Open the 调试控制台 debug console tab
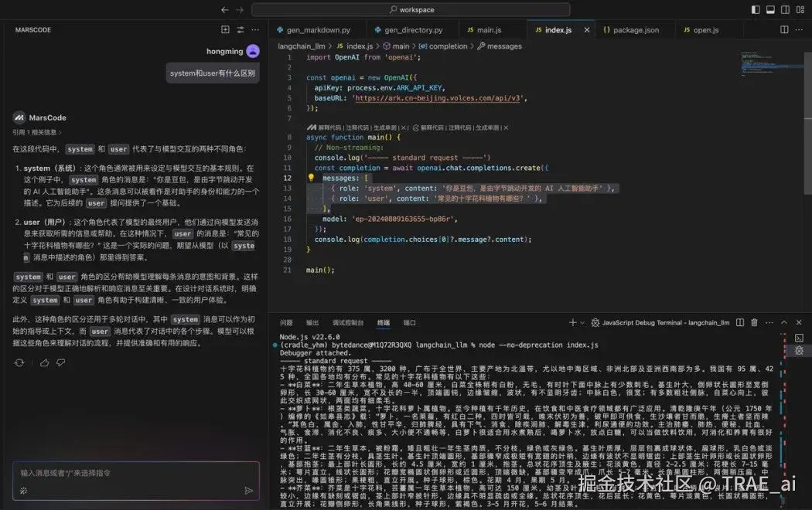Screen dimensions: 812x510 click(x=348, y=323)
